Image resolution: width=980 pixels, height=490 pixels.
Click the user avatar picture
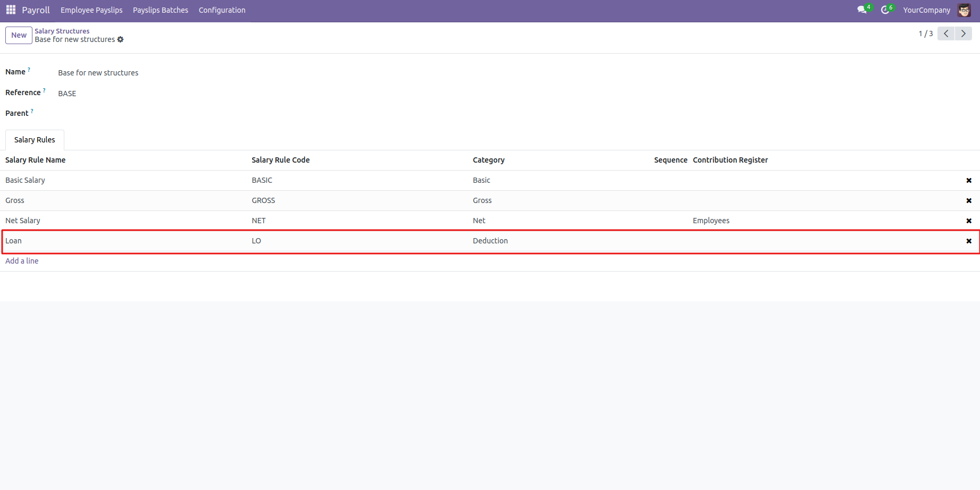coord(964,10)
